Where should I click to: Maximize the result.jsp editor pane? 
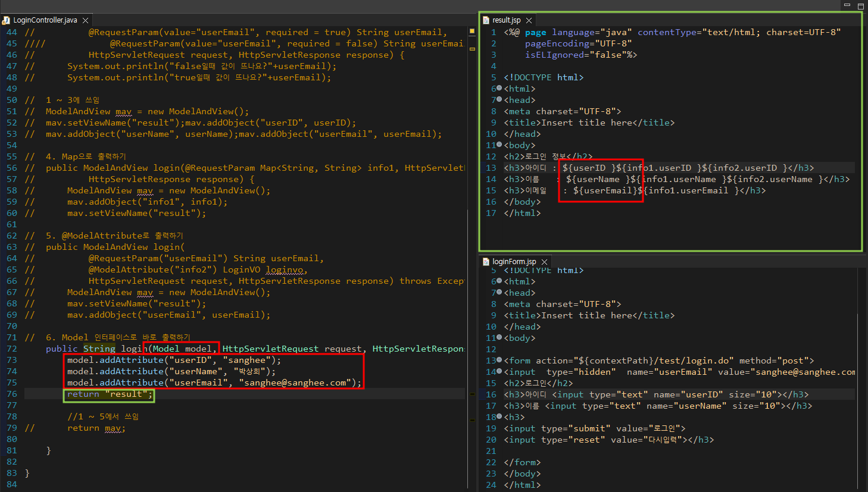click(860, 5)
